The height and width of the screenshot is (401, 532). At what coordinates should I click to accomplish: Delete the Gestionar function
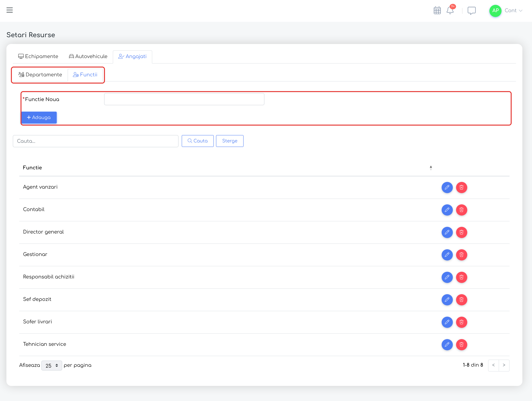pos(461,255)
